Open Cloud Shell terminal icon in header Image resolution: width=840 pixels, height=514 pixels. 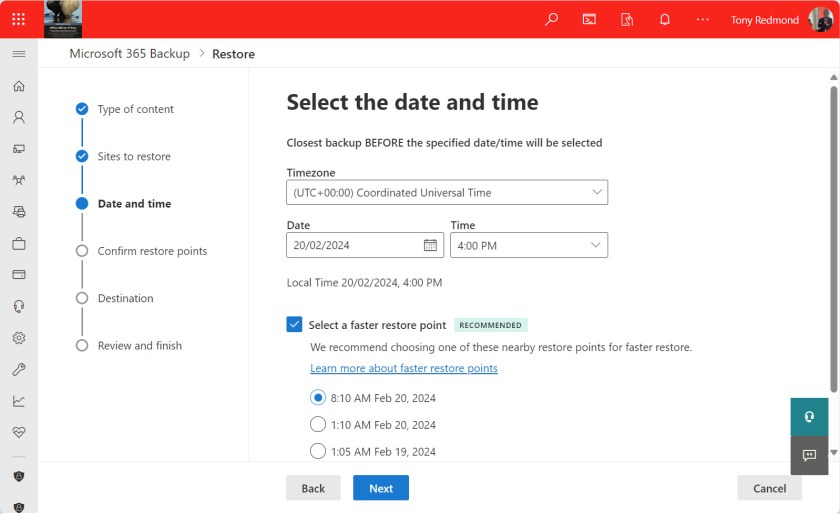[x=589, y=19]
